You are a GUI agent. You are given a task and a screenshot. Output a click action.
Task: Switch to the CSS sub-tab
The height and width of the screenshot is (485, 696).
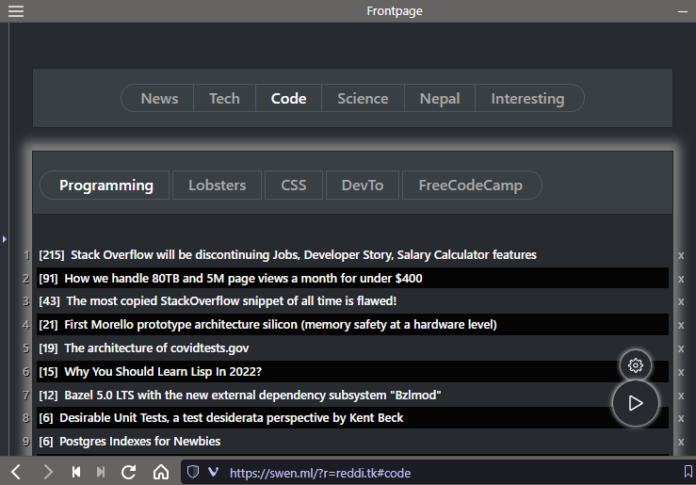point(293,185)
